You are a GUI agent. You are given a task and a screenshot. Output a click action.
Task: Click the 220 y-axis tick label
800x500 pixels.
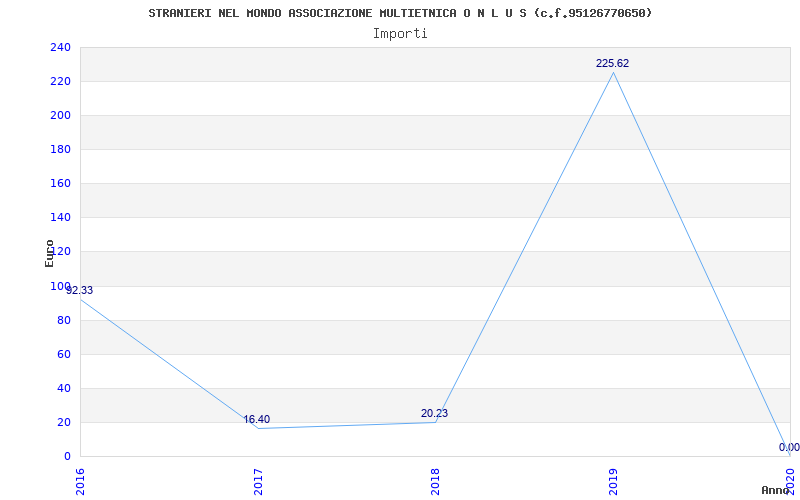pos(60,82)
